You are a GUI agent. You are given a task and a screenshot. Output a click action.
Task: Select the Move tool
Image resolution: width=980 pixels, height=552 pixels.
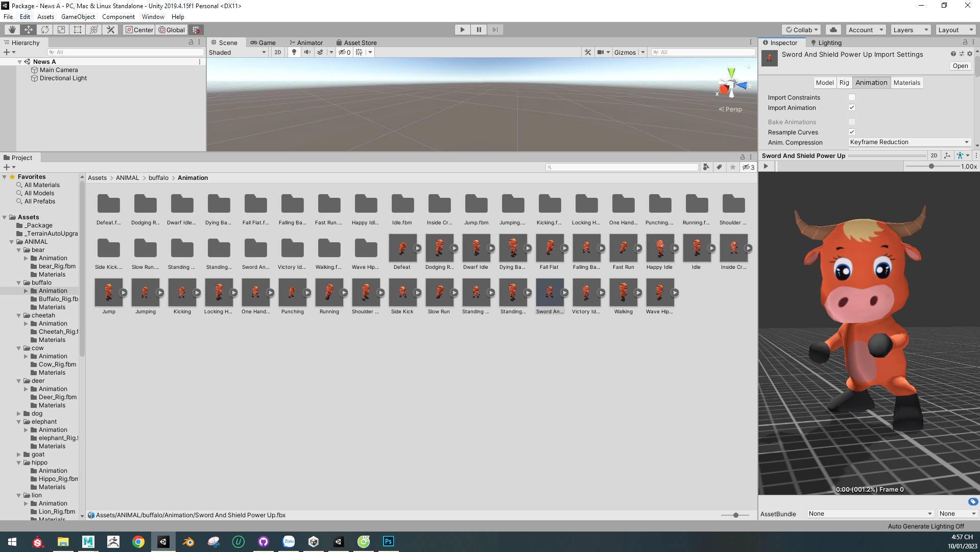29,30
